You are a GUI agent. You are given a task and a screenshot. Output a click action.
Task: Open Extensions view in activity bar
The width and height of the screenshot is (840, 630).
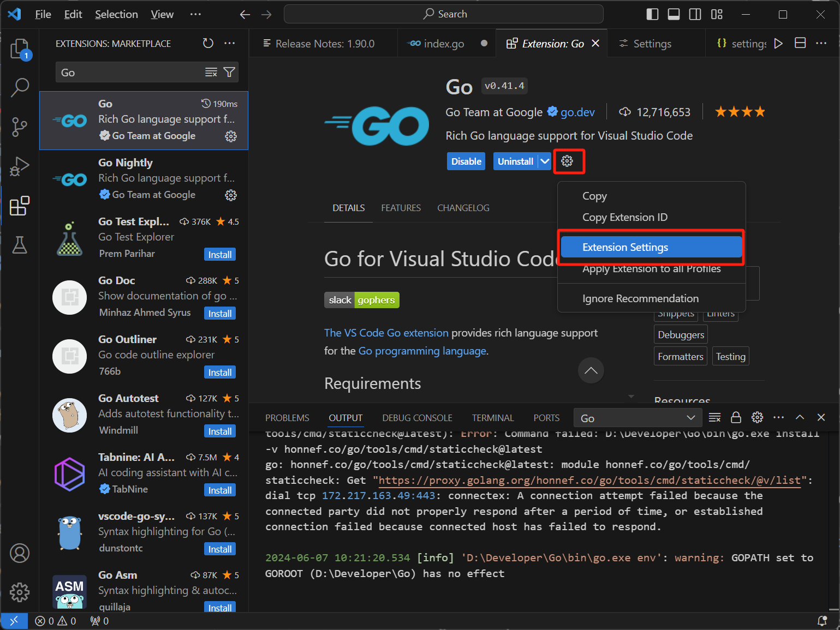(x=20, y=206)
